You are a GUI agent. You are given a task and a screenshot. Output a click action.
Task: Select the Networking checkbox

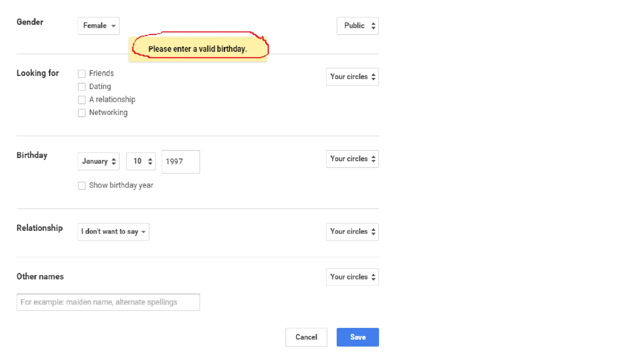click(x=82, y=113)
